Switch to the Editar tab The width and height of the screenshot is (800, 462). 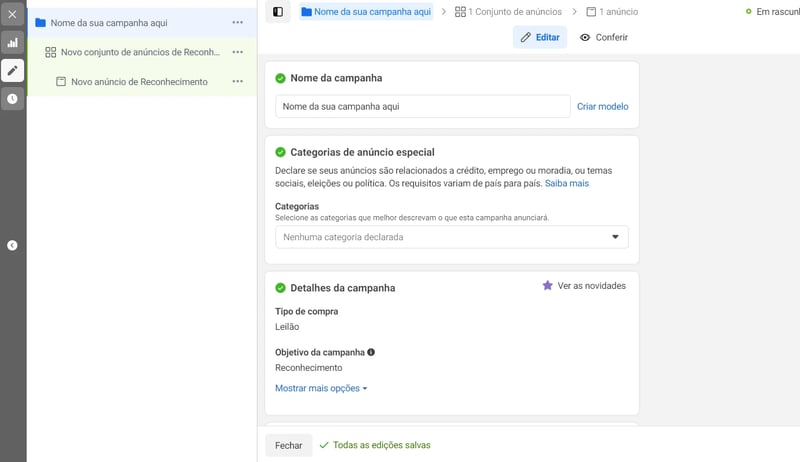[540, 38]
